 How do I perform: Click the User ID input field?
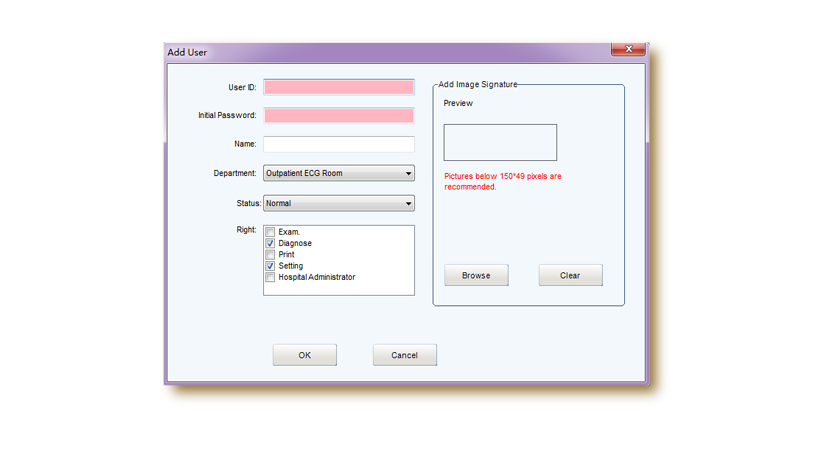[x=338, y=88]
